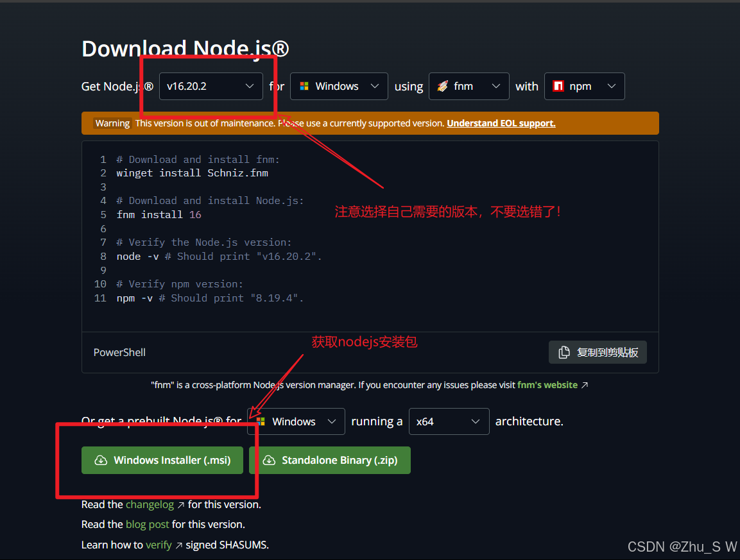
Task: Click the 'node -v' code line
Action: (x=219, y=256)
